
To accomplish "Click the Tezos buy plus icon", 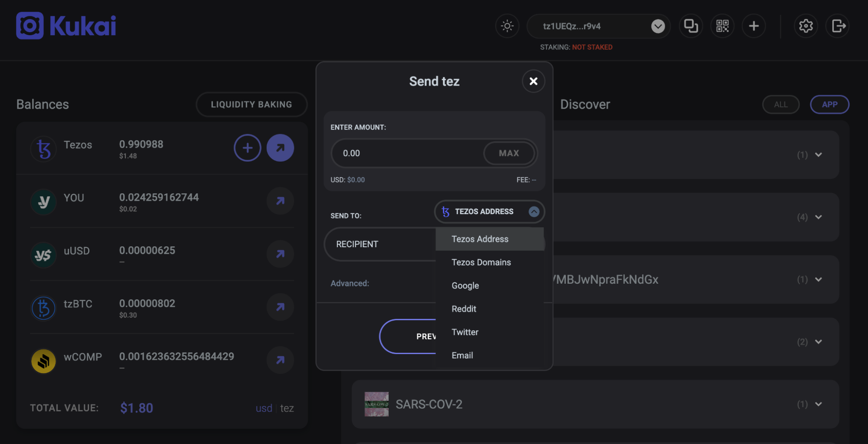I will pos(247,148).
